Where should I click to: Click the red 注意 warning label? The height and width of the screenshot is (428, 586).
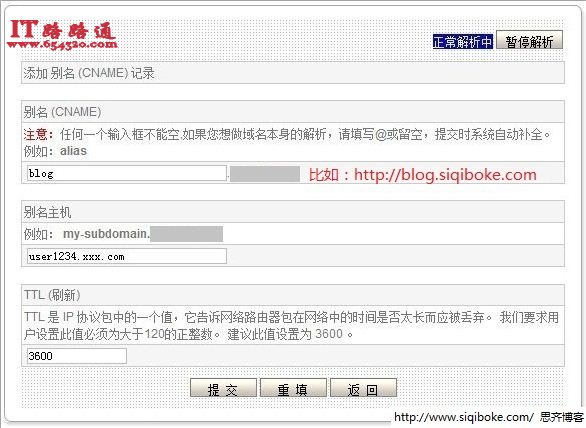(x=35, y=134)
